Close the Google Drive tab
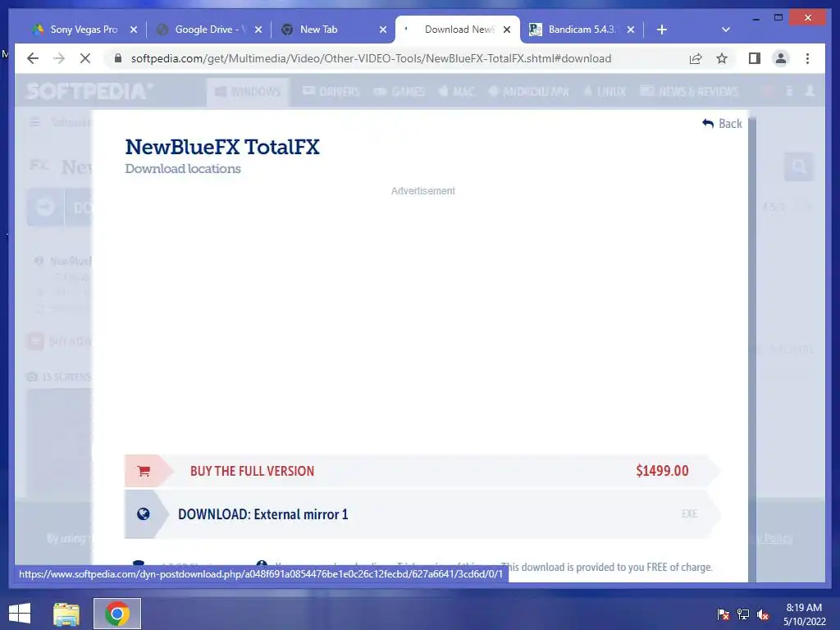The height and width of the screenshot is (630, 840). coord(258,30)
